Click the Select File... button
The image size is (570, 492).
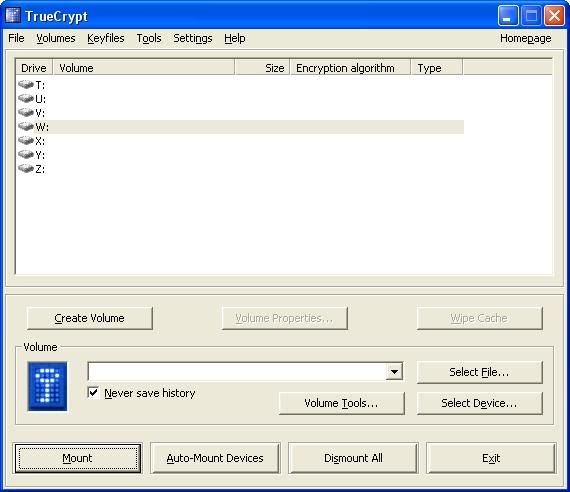point(479,372)
